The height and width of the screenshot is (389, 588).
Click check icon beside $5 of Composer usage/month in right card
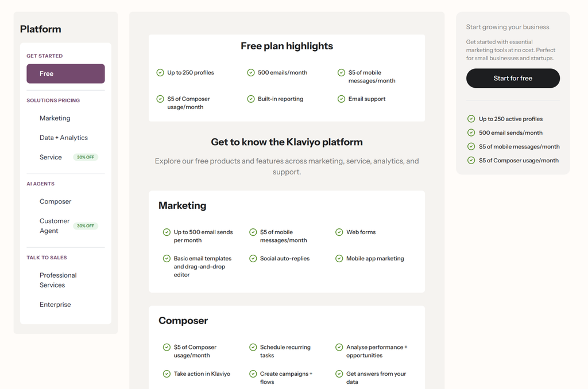(471, 160)
